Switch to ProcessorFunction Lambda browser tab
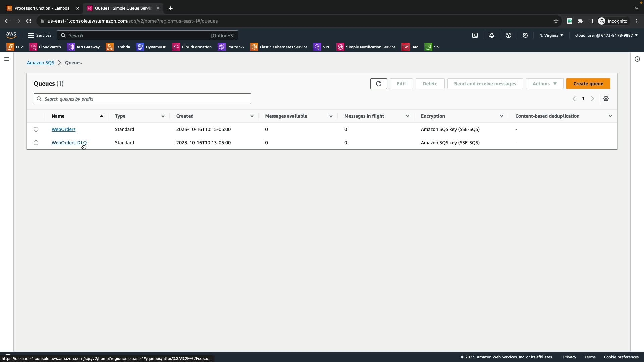The width and height of the screenshot is (644, 362). click(42, 8)
